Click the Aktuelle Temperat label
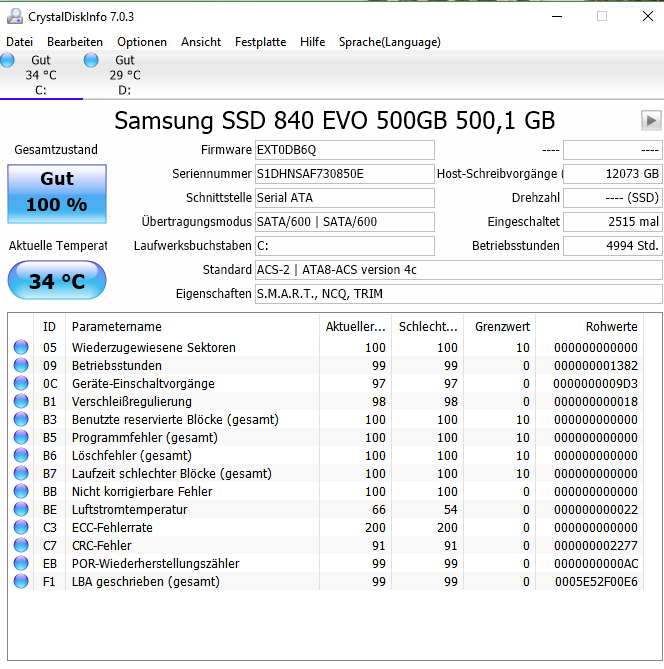 click(x=58, y=246)
